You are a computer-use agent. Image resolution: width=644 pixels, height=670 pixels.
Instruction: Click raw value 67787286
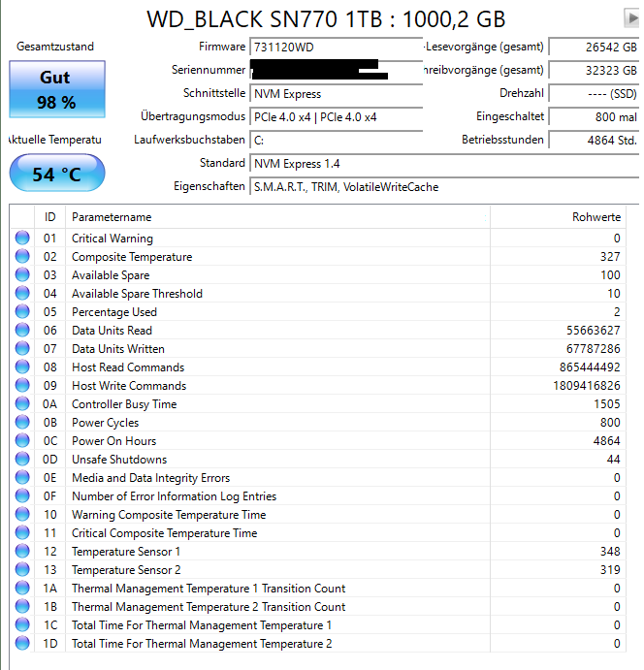coord(594,349)
